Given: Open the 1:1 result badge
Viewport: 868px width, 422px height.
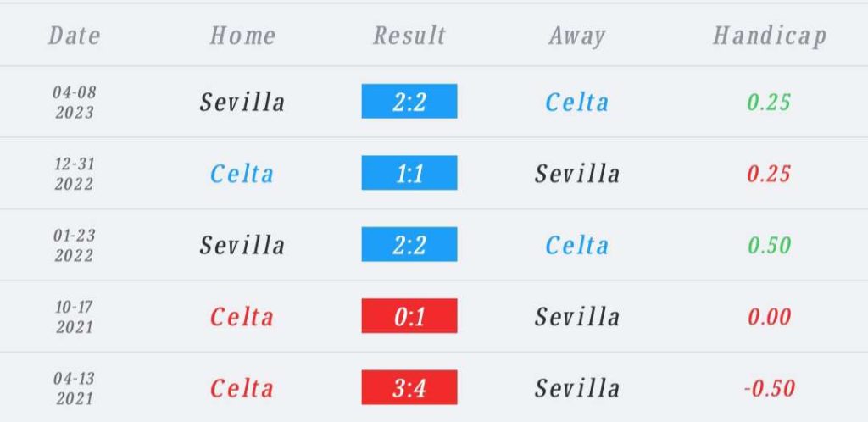Looking at the screenshot, I should coord(409,173).
